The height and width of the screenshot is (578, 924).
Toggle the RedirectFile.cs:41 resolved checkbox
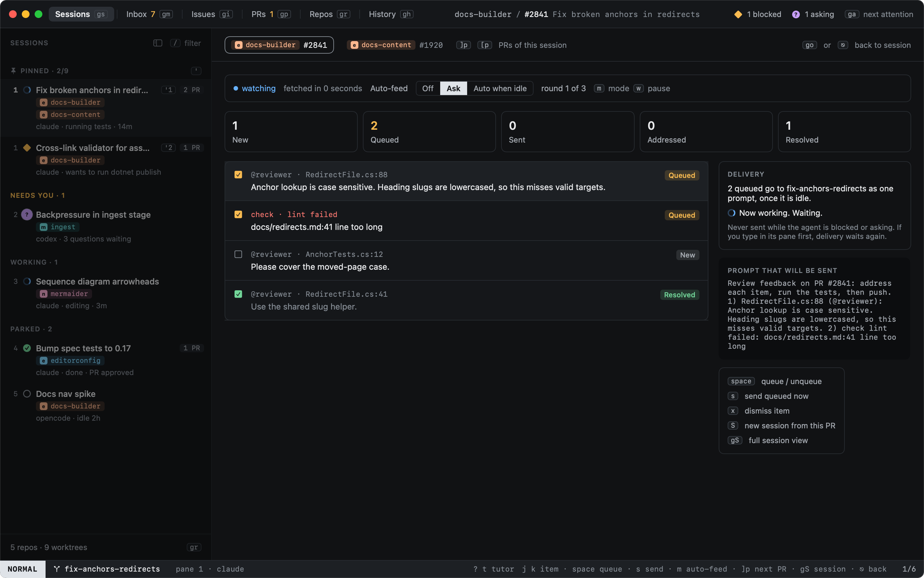(x=238, y=294)
